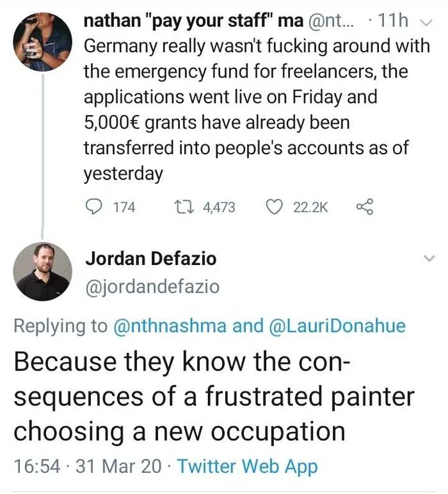Viewport: 448px width, 494px height.
Task: Open the @LauriDonahue mention link
Action: [332, 325]
